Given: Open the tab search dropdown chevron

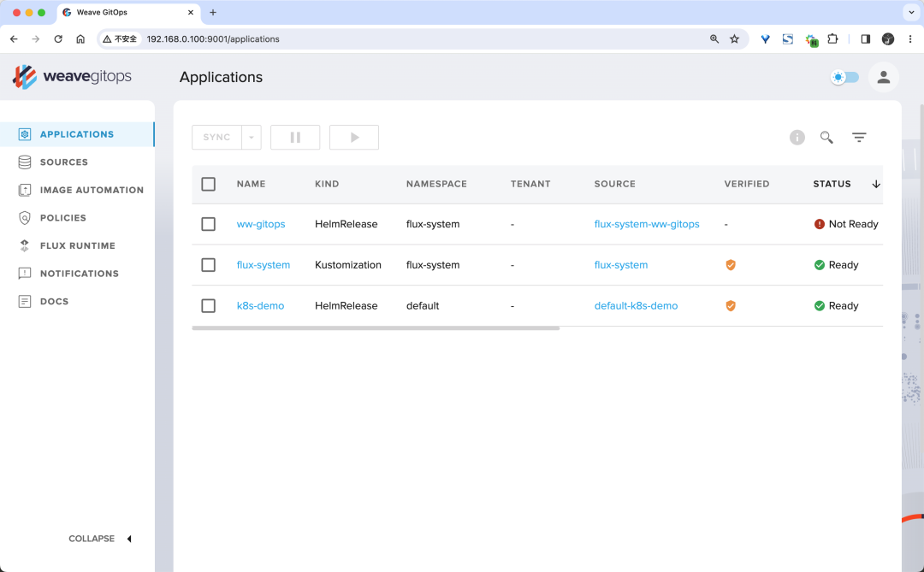Looking at the screenshot, I should click(x=911, y=12).
